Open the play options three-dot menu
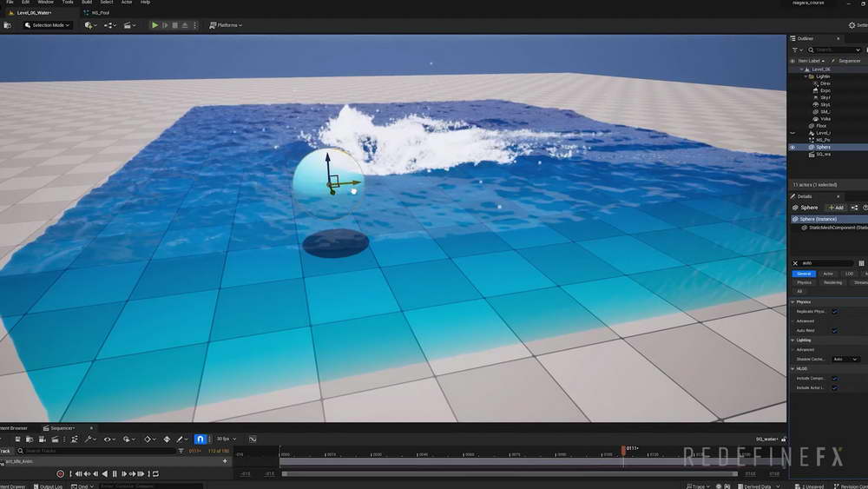Image resolution: width=868 pixels, height=489 pixels. point(194,25)
